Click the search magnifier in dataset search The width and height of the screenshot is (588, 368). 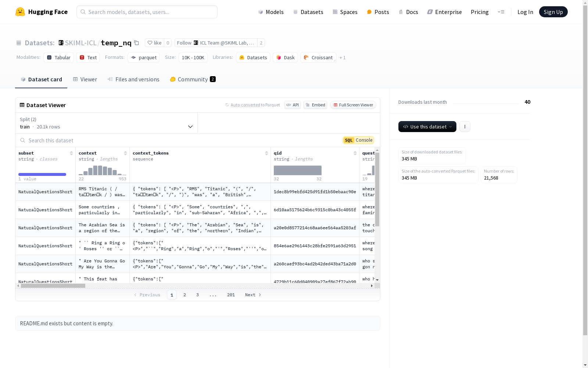(x=23, y=140)
